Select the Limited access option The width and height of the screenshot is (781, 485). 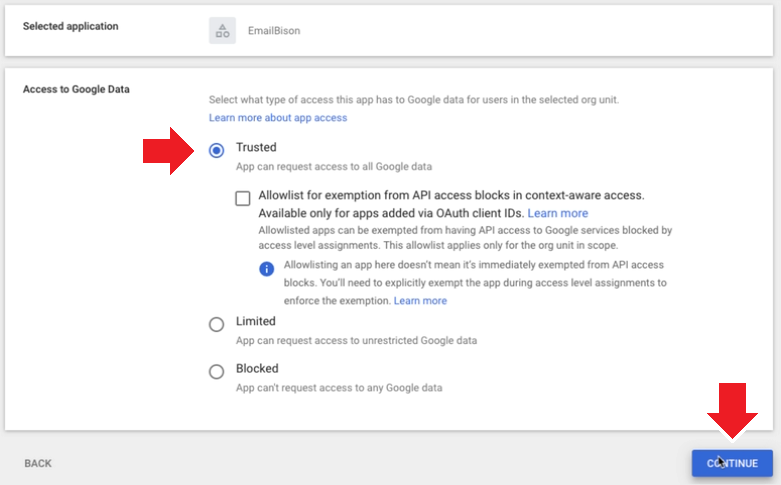[x=217, y=325]
